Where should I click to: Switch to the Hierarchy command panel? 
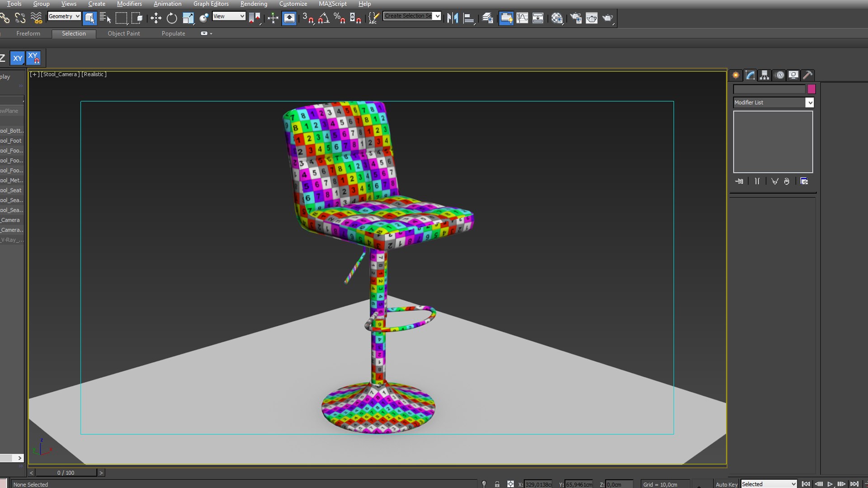click(764, 75)
